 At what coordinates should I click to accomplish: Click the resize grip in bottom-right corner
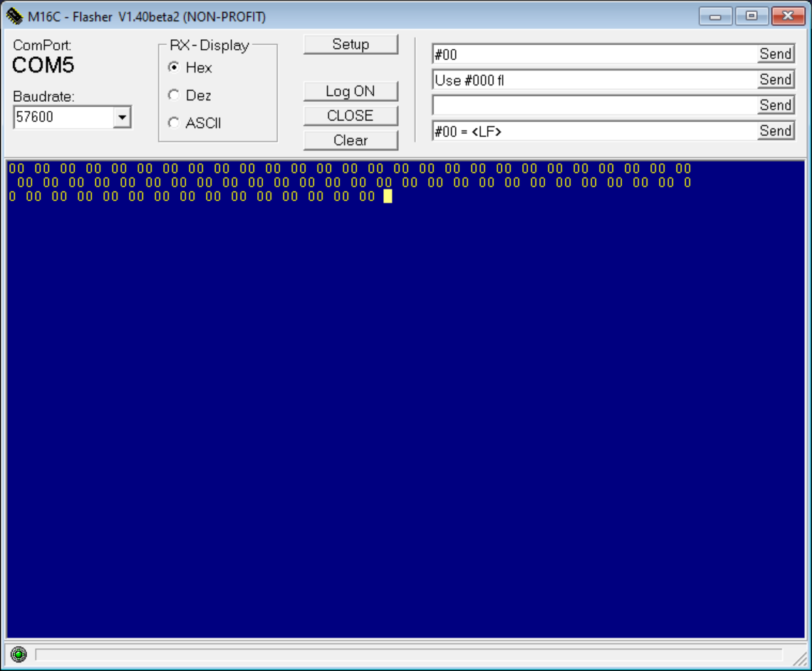tap(800, 659)
